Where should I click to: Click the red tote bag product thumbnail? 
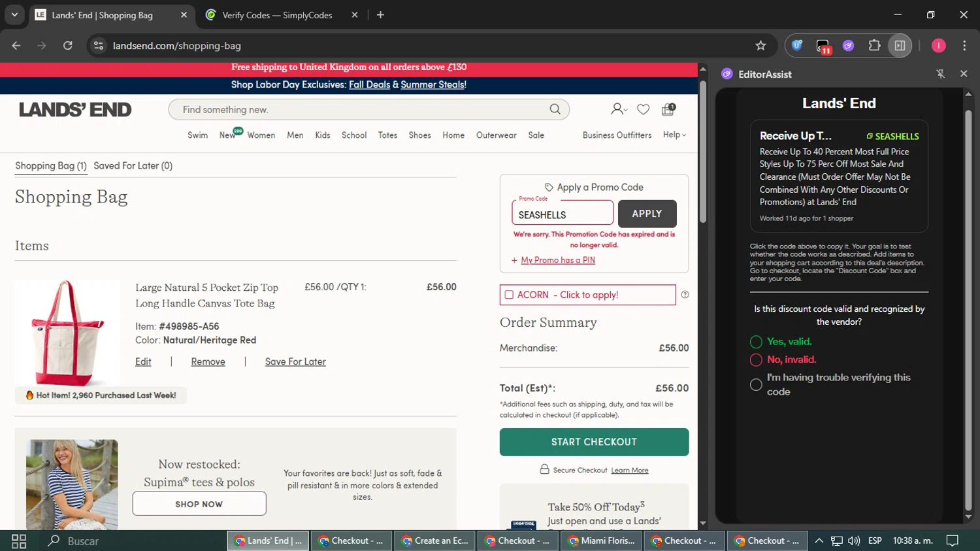coord(67,332)
